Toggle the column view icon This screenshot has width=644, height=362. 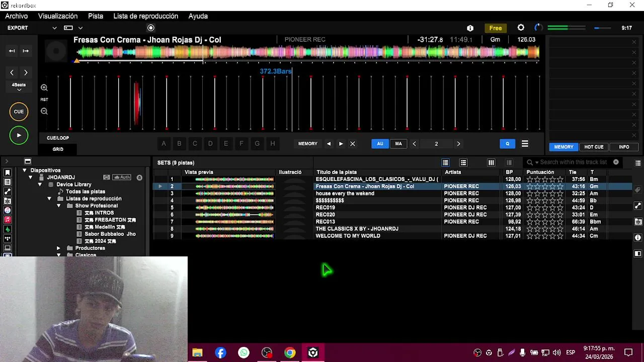[491, 162]
